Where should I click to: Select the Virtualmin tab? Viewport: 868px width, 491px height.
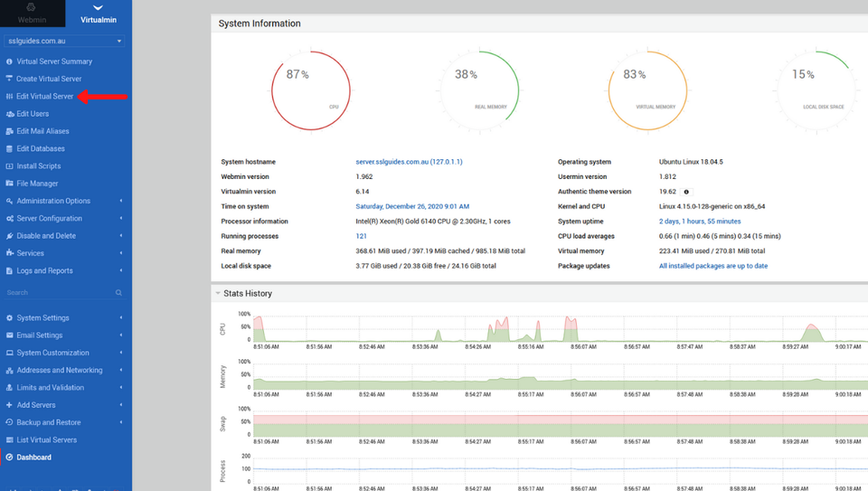99,13
